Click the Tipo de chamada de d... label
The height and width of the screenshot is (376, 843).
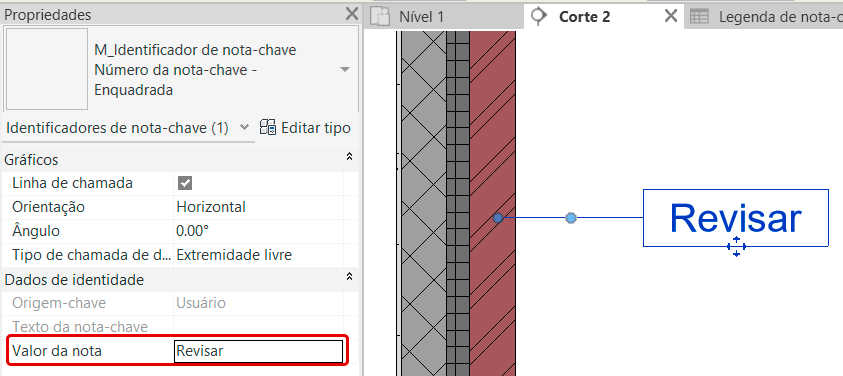(x=91, y=255)
